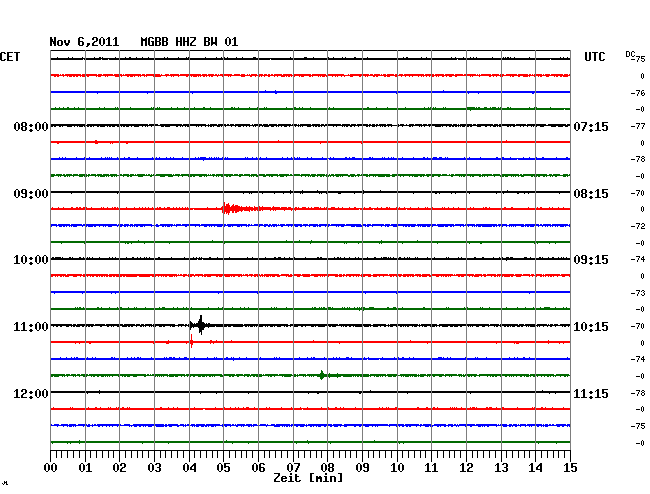Select the station label "MGBB HHZ BW 01"
Viewport: 650px width, 494px height.
[189, 42]
